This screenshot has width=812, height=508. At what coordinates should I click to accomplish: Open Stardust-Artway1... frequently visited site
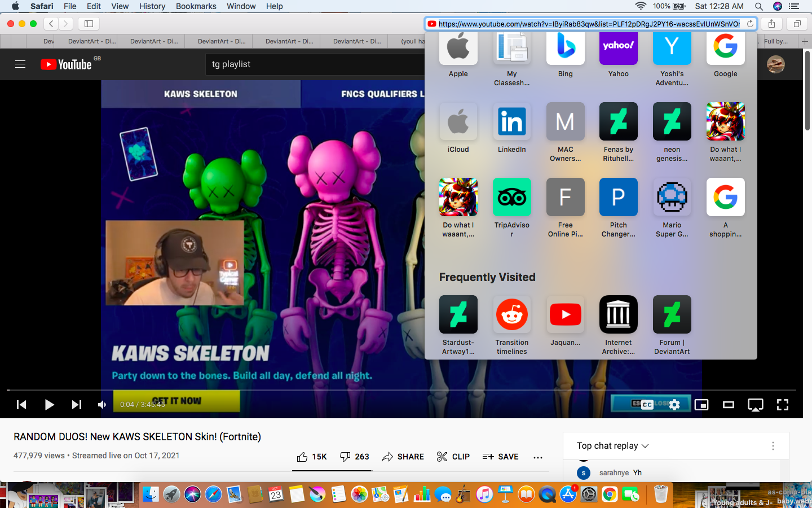pos(458,314)
